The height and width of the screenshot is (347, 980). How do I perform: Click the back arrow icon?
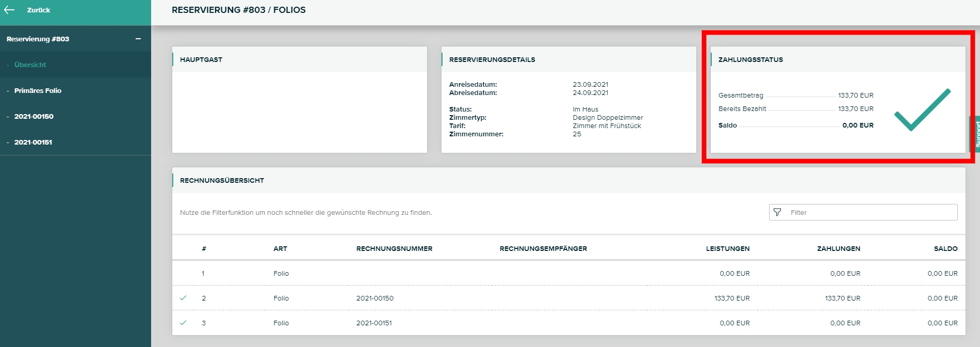point(9,10)
